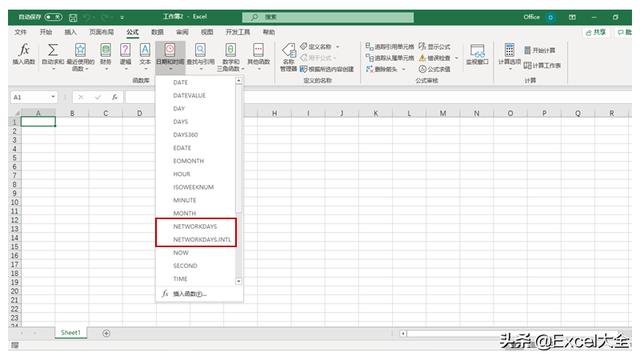
Task: Open the Watch Window (监视窗口) icon
Action: coord(477,50)
